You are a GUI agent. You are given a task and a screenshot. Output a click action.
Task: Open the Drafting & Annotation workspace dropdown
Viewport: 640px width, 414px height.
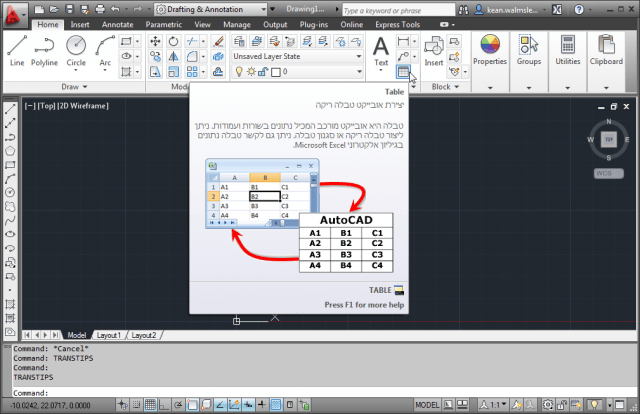[x=264, y=9]
